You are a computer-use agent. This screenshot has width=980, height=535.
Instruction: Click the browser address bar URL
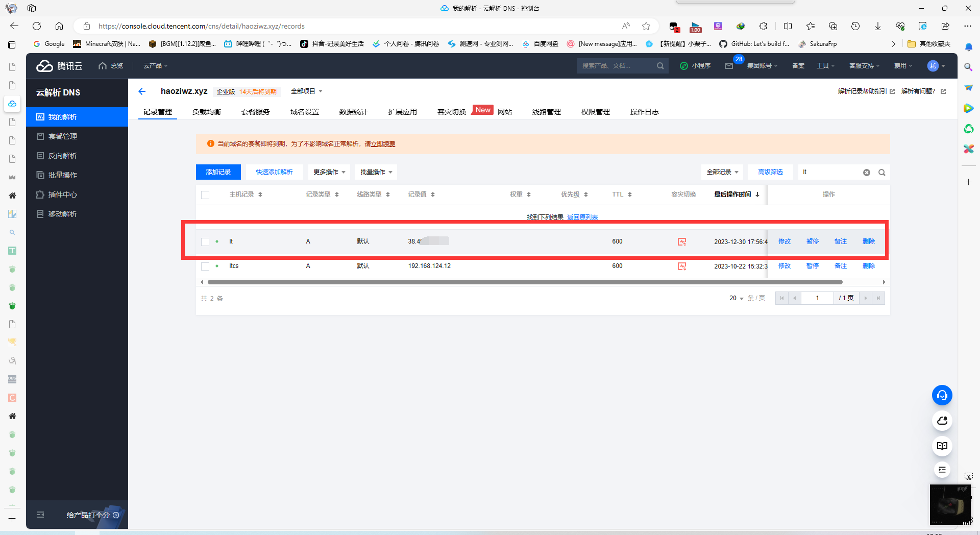pos(202,26)
